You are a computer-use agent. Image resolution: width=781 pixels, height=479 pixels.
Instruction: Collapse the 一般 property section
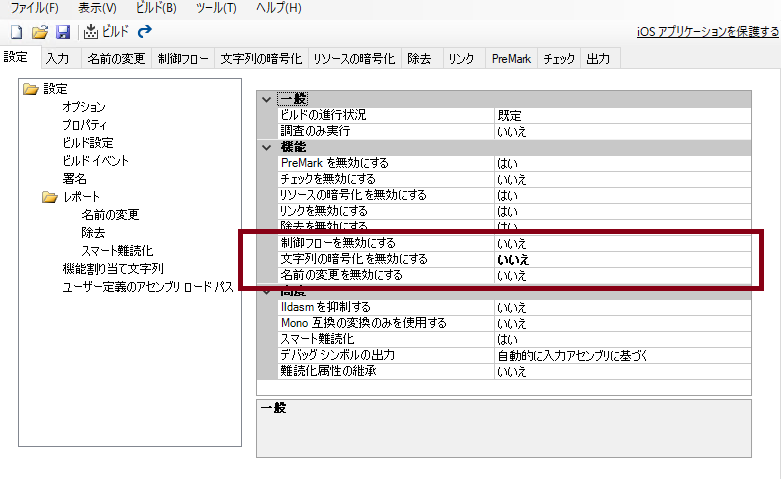click(266, 99)
